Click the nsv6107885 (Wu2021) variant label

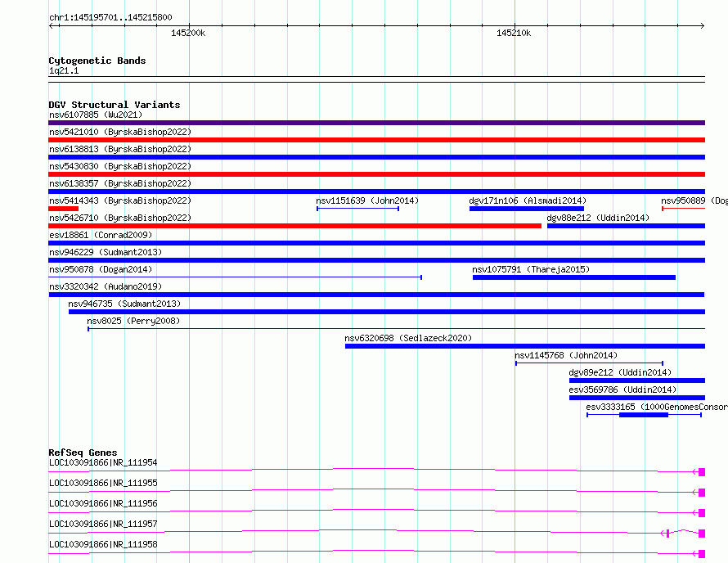(96, 115)
